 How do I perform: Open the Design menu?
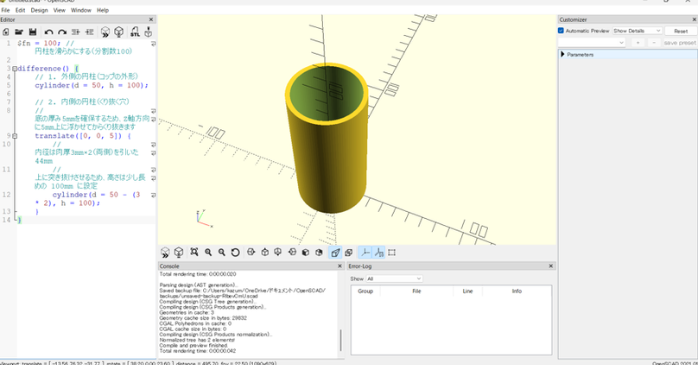pyautogui.click(x=39, y=10)
